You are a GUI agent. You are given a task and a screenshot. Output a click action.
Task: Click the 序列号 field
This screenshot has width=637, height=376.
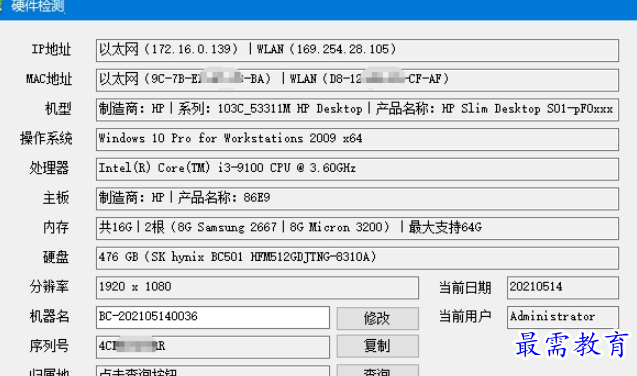coord(213,347)
